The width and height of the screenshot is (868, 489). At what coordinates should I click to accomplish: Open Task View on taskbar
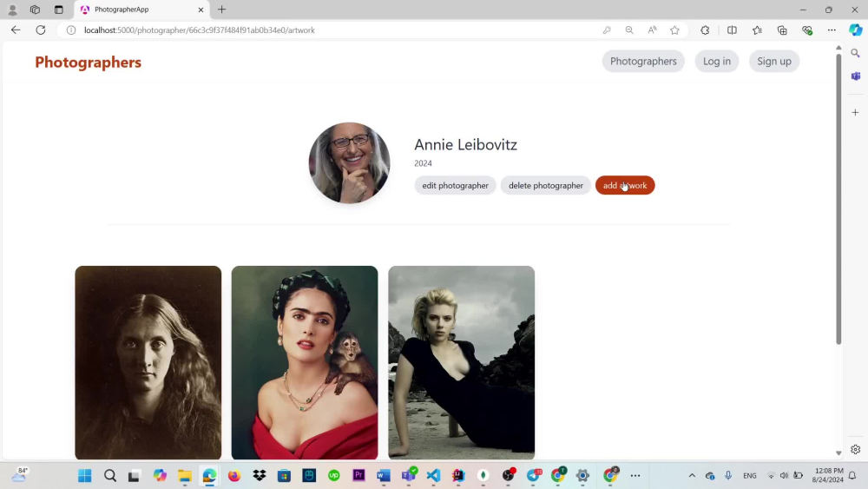pos(134,476)
